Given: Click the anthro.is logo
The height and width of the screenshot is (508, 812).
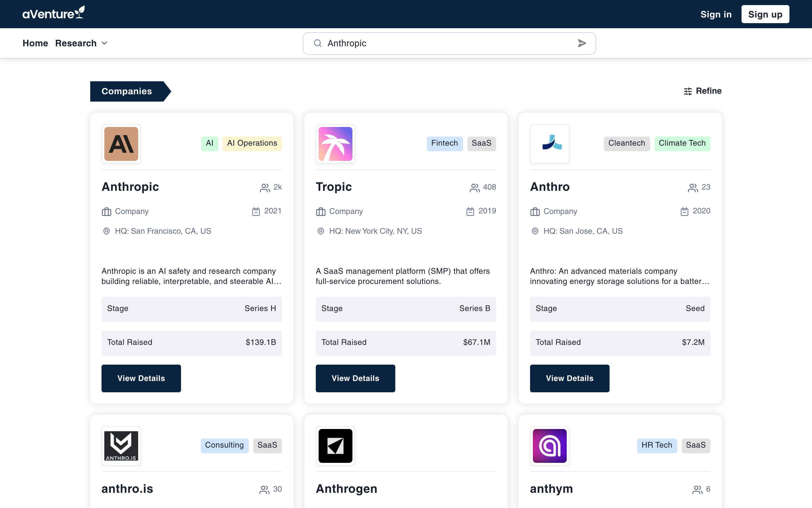Looking at the screenshot, I should [121, 446].
